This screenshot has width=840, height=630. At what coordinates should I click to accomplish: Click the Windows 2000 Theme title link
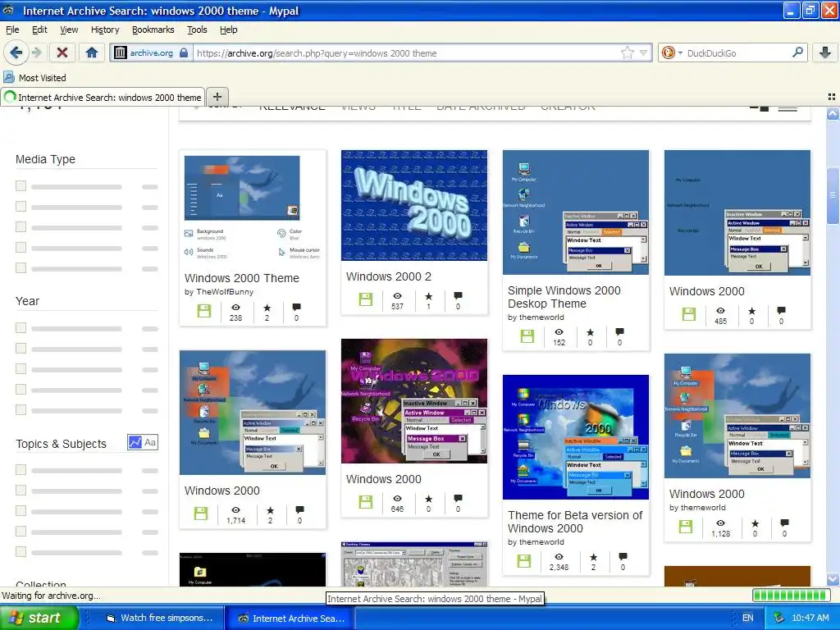click(242, 278)
